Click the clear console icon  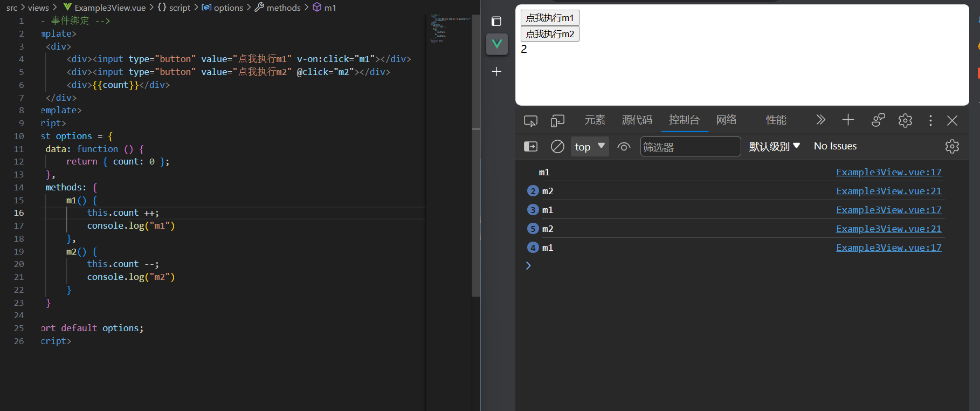click(557, 147)
